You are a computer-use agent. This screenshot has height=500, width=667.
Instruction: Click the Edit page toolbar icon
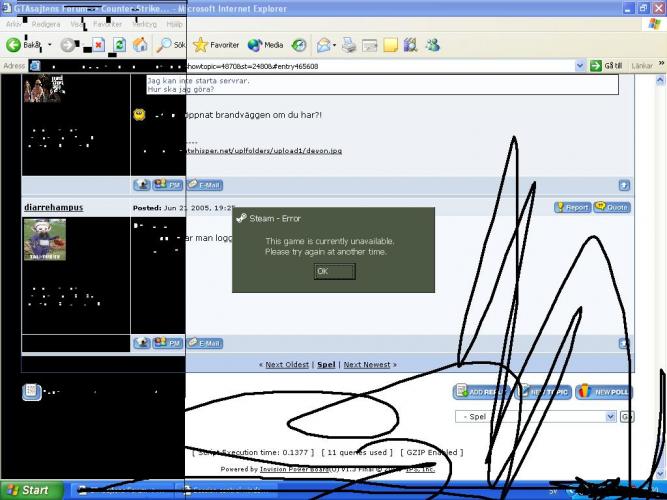click(x=369, y=45)
